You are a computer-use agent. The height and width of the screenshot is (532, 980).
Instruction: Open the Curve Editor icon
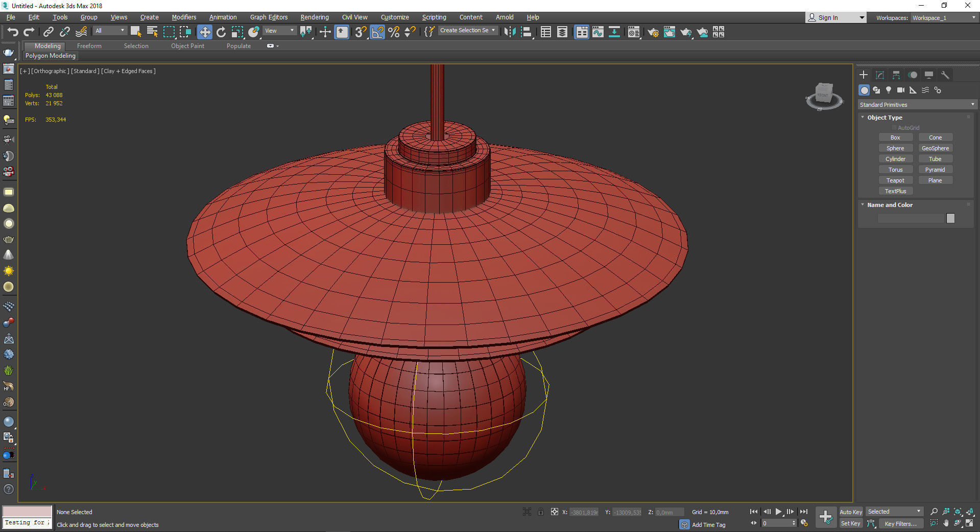point(598,32)
